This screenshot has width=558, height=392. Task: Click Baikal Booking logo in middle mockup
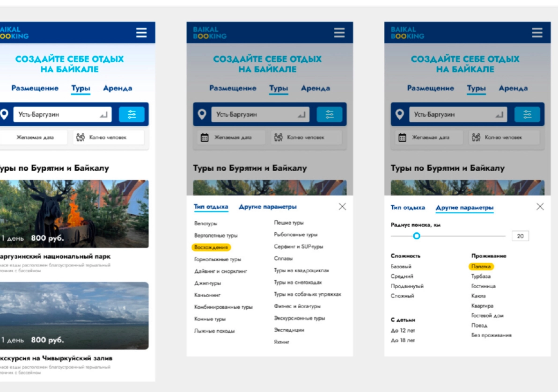click(210, 33)
